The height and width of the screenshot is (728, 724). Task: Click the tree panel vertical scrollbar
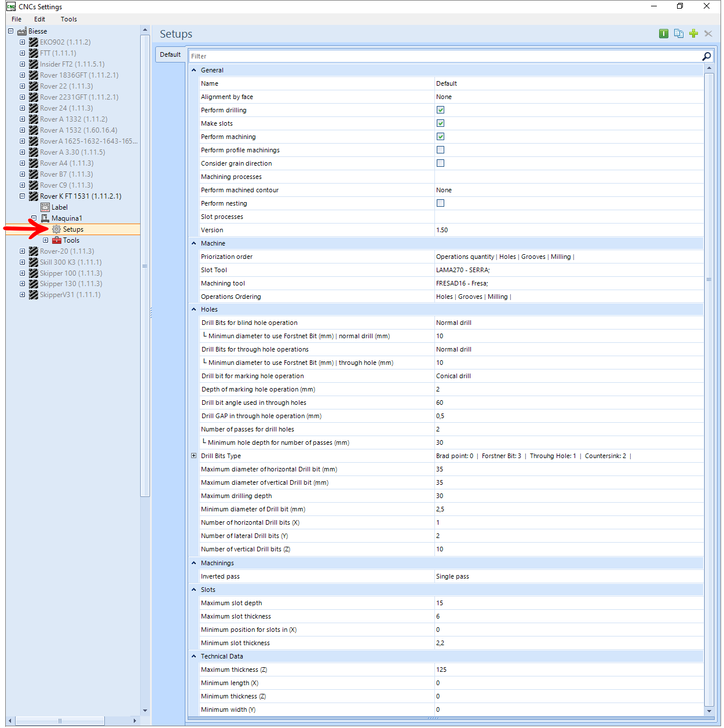(x=145, y=266)
